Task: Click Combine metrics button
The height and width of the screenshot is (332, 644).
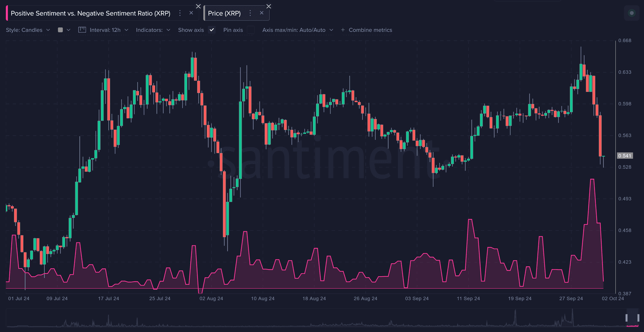Action: coord(370,30)
